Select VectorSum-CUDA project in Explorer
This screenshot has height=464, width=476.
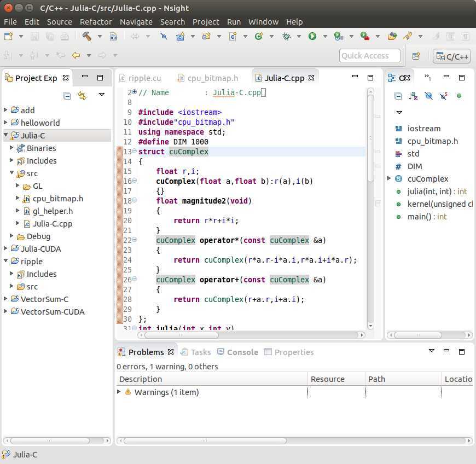(x=53, y=311)
